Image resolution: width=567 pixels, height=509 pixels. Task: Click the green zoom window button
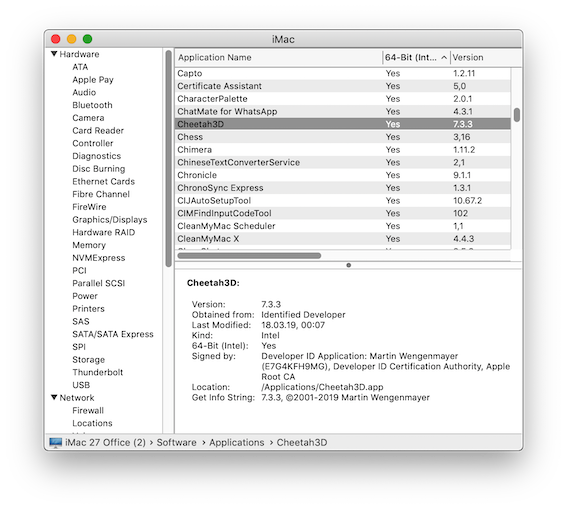click(x=88, y=39)
